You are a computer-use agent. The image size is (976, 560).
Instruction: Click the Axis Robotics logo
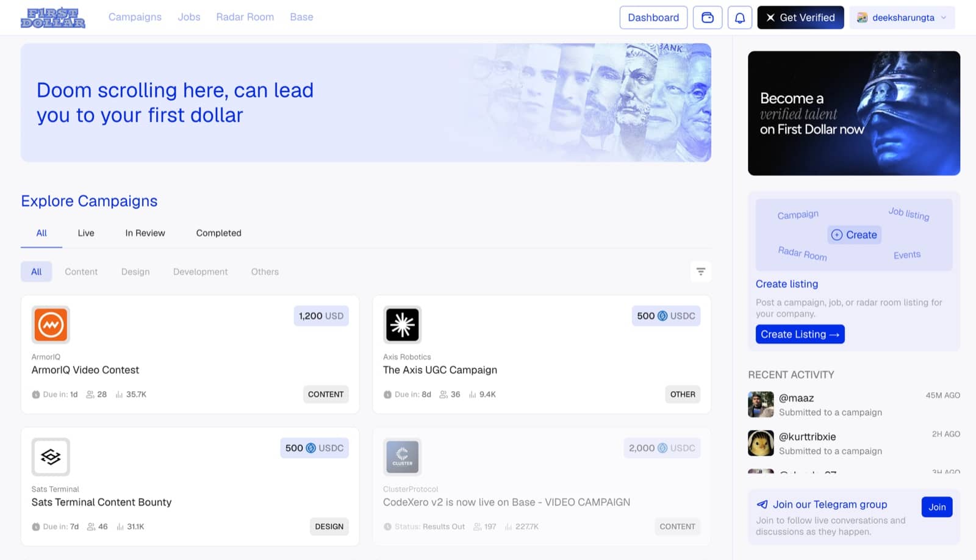(x=403, y=325)
